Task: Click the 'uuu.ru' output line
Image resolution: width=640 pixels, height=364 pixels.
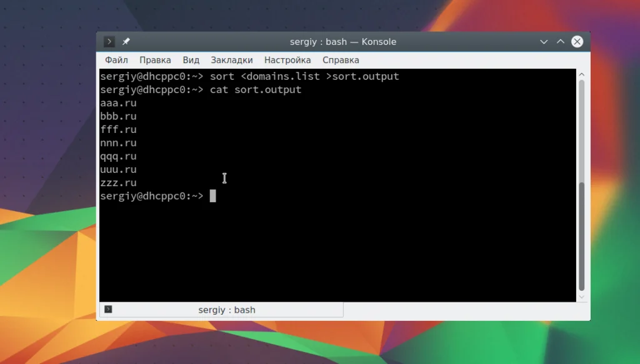Action: click(x=118, y=170)
